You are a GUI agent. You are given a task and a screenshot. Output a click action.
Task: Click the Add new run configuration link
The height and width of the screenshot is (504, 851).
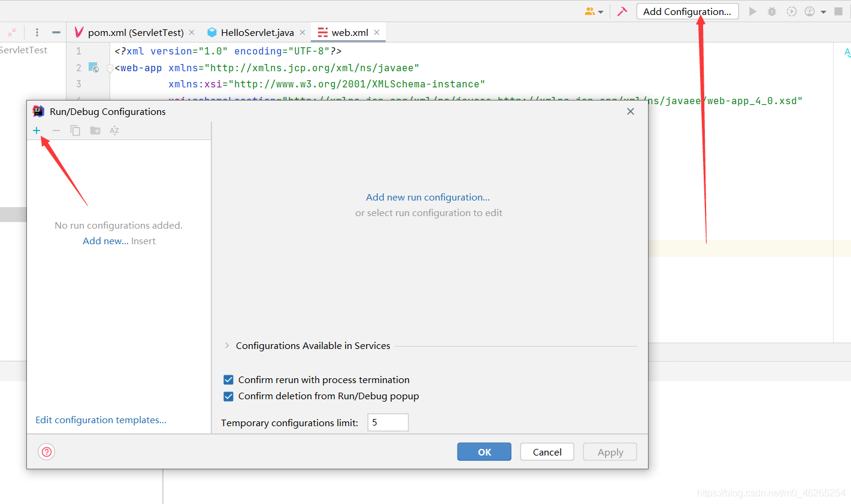[428, 198]
